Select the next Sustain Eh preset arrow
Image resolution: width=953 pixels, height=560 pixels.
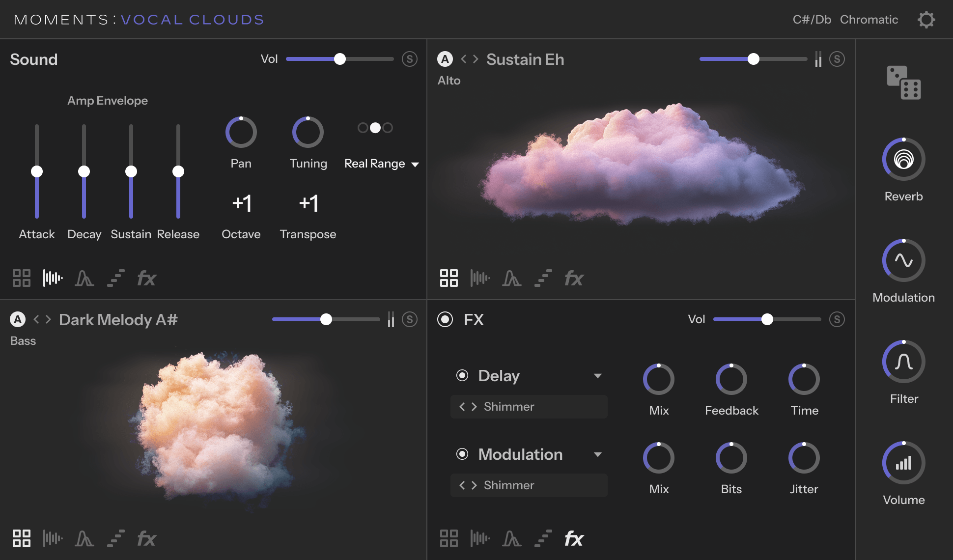pos(476,59)
